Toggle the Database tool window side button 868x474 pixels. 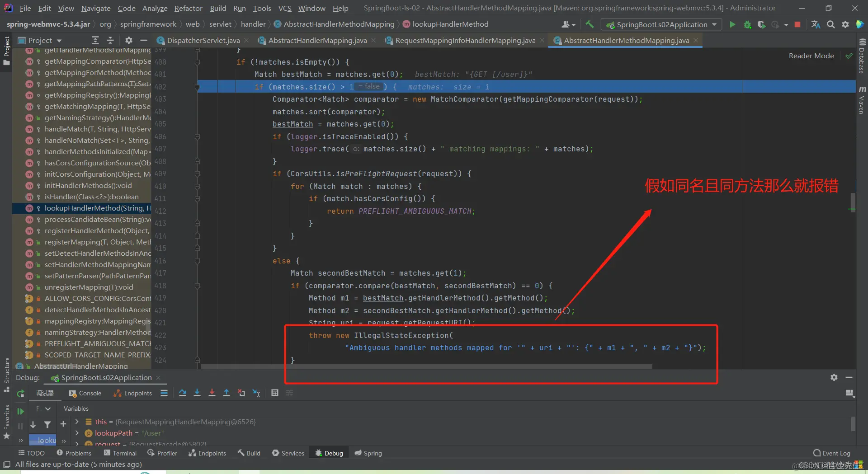pos(862,56)
